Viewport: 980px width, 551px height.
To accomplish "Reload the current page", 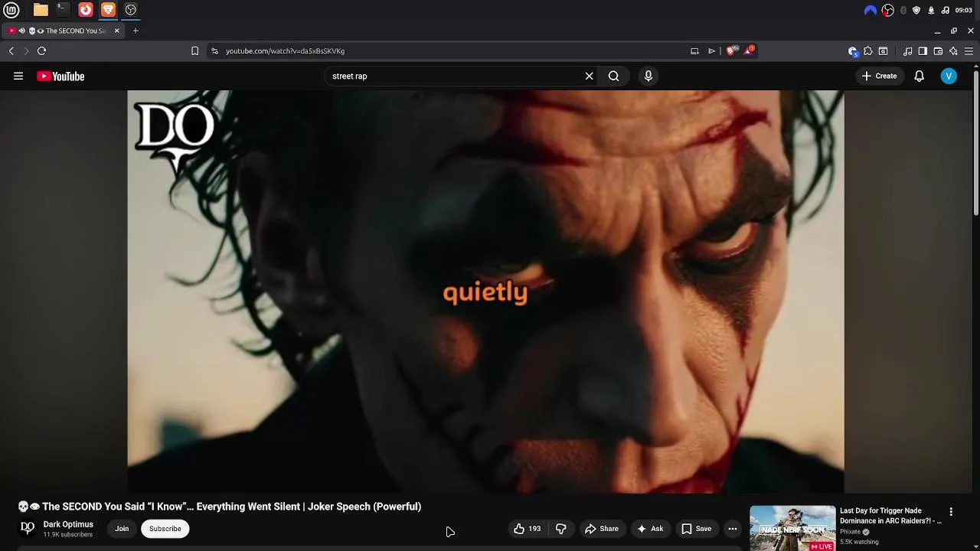I will coord(41,51).
